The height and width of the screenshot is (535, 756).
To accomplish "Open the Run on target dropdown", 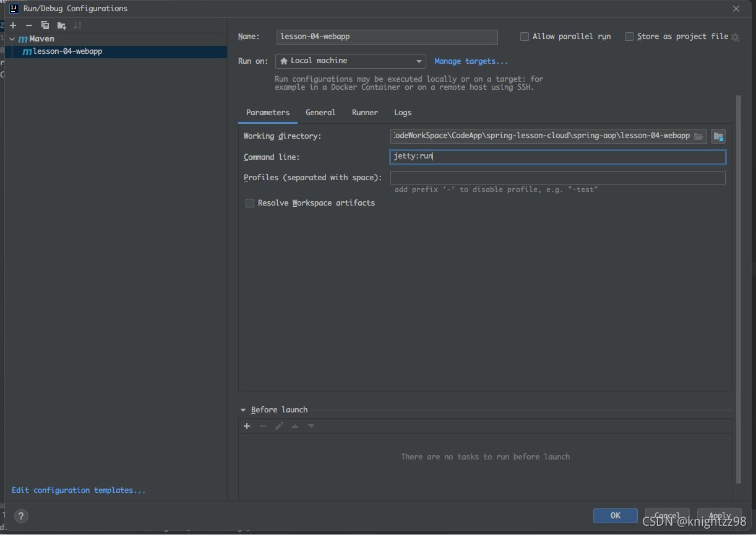I will pos(351,61).
